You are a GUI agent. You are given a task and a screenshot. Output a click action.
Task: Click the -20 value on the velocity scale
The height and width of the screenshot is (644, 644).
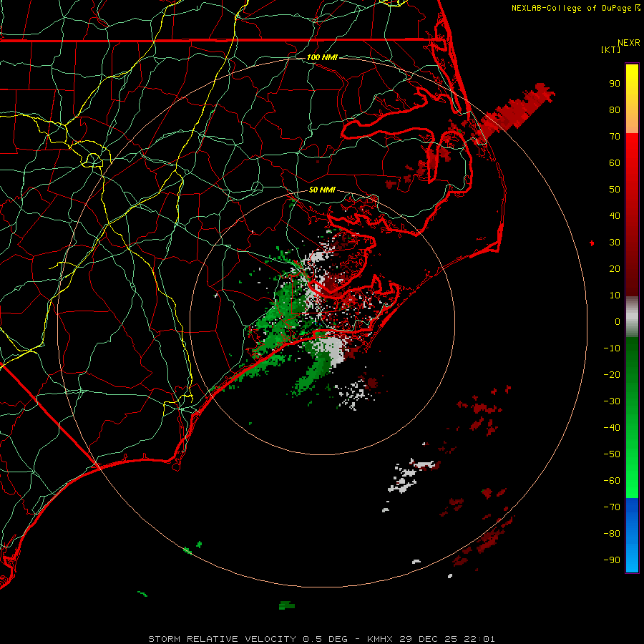click(x=612, y=374)
